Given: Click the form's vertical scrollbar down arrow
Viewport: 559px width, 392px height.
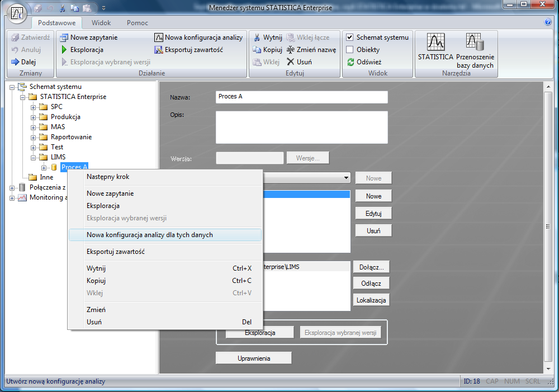Looking at the screenshot, I should (x=548, y=369).
